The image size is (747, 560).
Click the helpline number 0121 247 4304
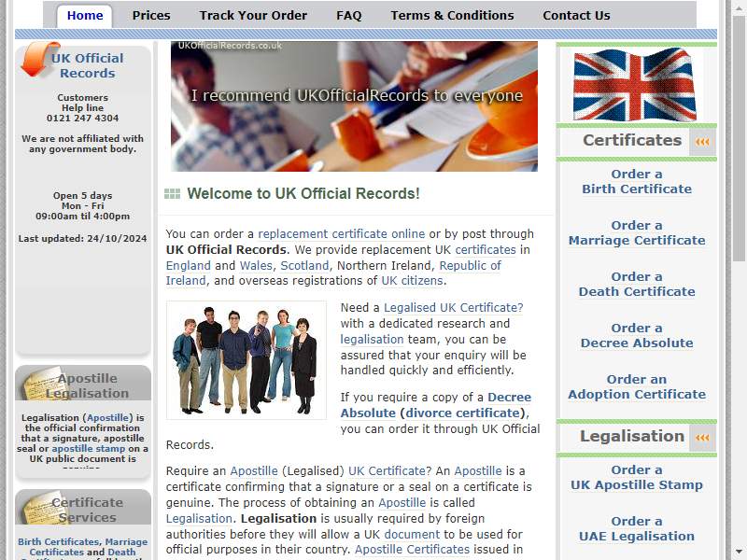tap(82, 119)
